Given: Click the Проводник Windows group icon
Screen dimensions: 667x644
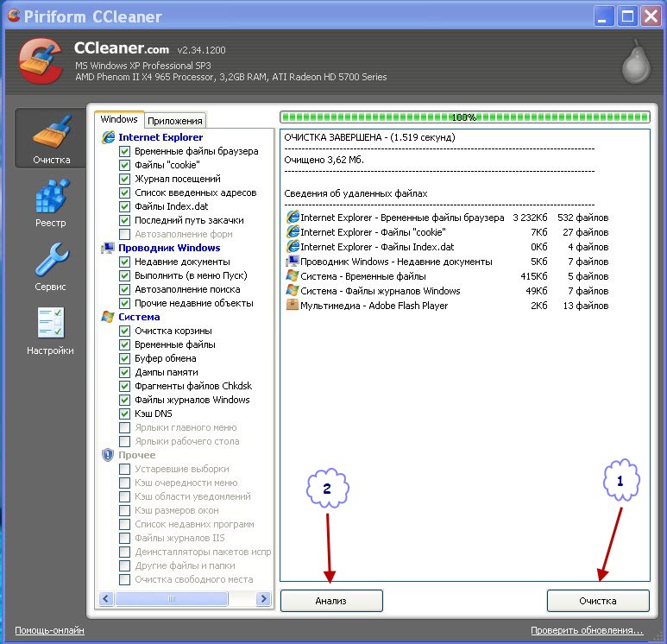Looking at the screenshot, I should [108, 248].
